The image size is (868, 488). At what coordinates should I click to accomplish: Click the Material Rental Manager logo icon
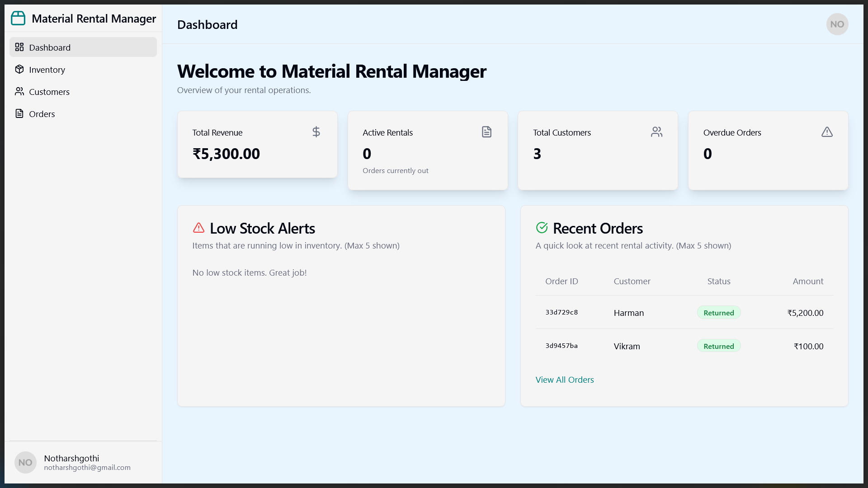pos(18,19)
